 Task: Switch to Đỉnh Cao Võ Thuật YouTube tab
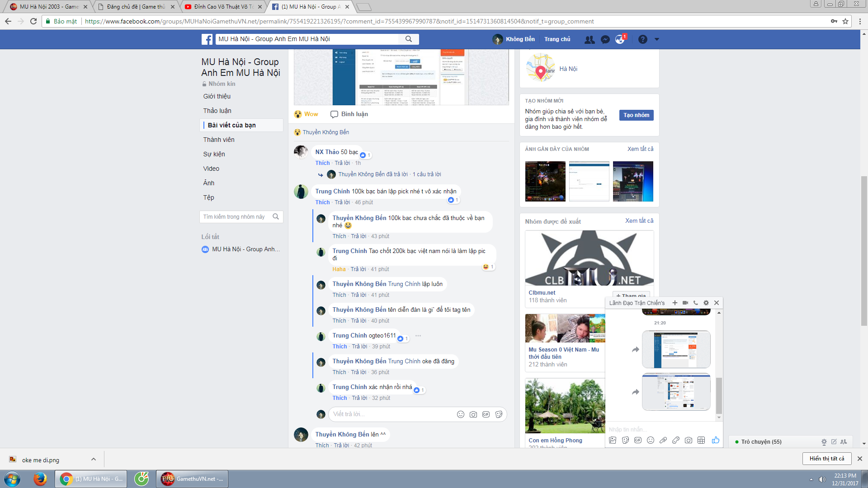pos(224,7)
